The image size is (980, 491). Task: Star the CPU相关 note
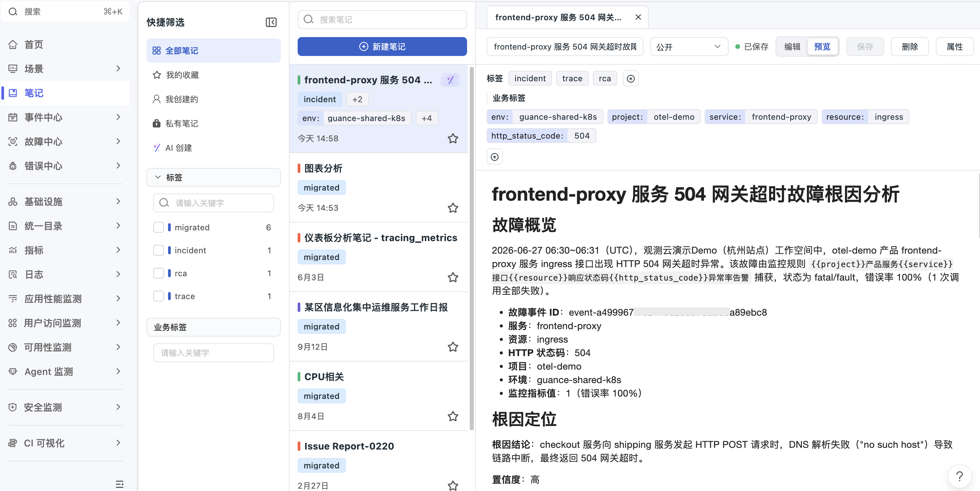click(x=453, y=416)
